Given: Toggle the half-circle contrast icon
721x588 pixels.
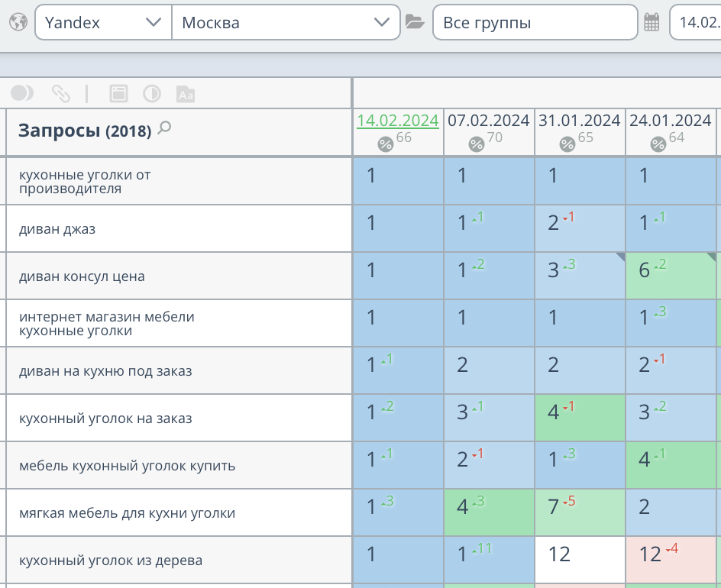Looking at the screenshot, I should (152, 94).
